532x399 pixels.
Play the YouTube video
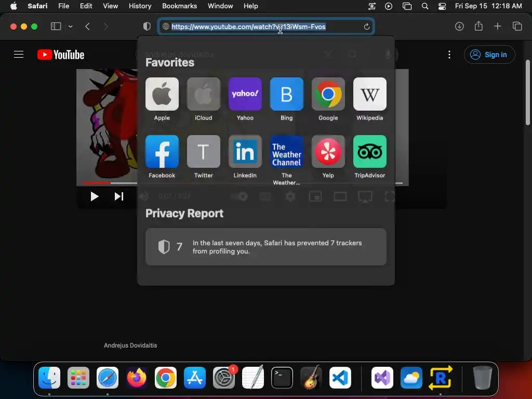(x=95, y=196)
